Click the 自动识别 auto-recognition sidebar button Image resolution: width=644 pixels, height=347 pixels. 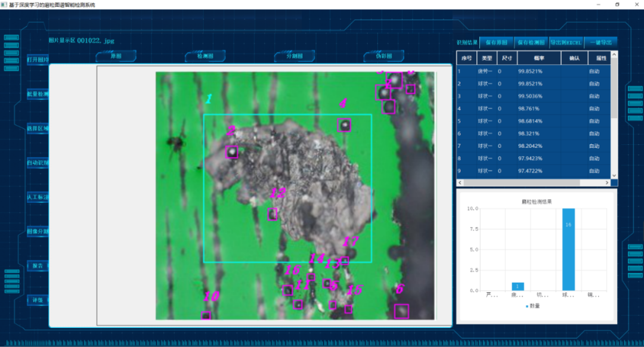click(x=38, y=162)
